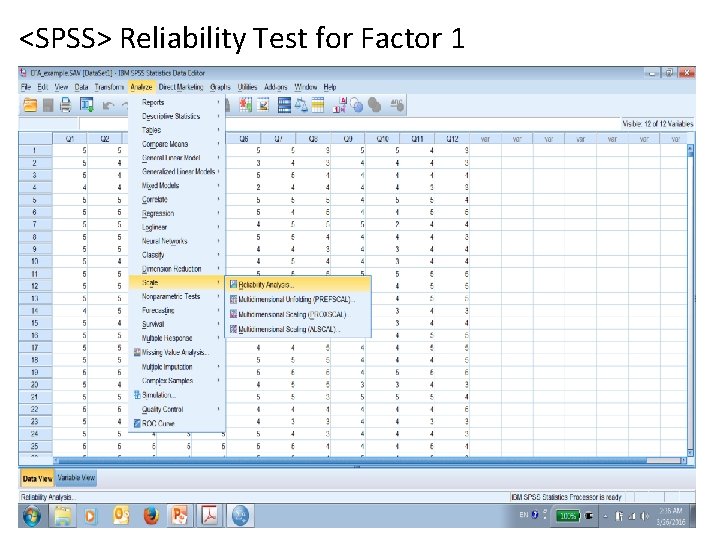This screenshot has height=540, width=720.
Task: Expand the Nonparametric Tests submenu
Action: coord(177,297)
